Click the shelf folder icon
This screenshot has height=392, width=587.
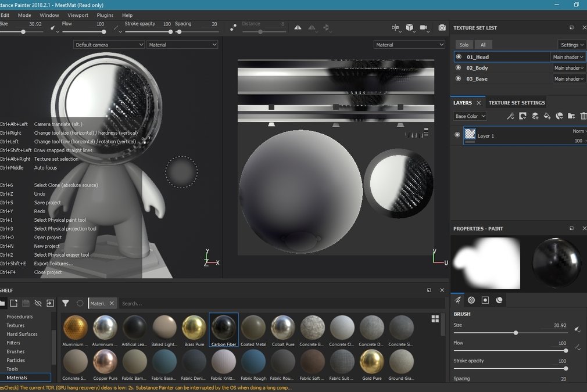click(x=2, y=303)
